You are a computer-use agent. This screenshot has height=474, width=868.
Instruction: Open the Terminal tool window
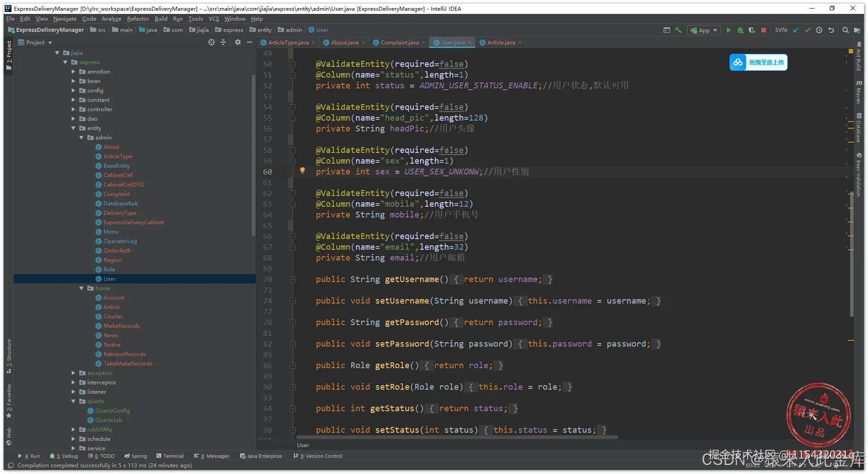[170, 456]
